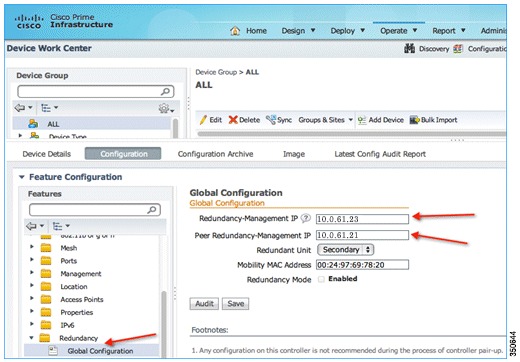Expand the Ports folder arrow
The height and width of the screenshot is (362, 520).
(x=32, y=260)
